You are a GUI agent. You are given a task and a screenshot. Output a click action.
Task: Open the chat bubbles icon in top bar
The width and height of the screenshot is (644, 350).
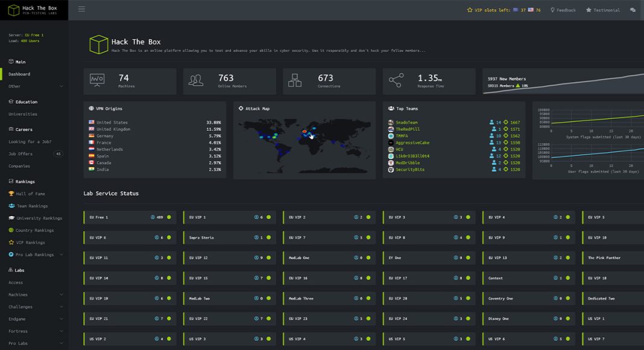coord(633,10)
